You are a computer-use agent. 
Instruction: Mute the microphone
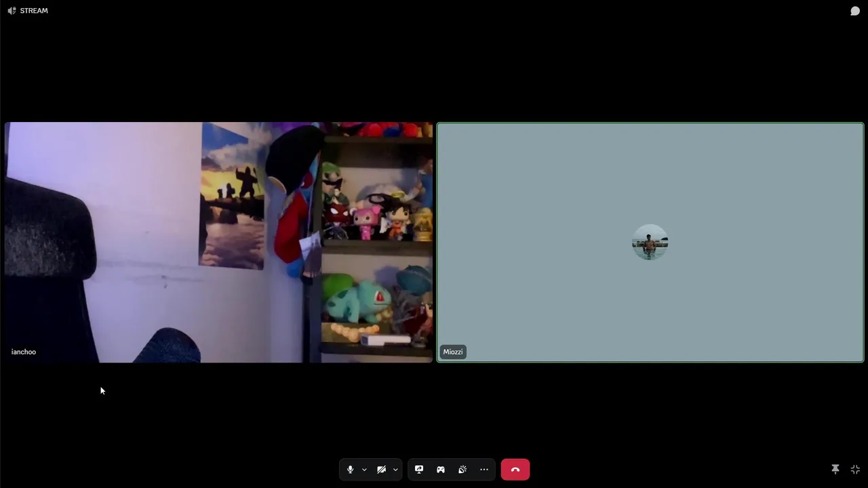(x=350, y=470)
